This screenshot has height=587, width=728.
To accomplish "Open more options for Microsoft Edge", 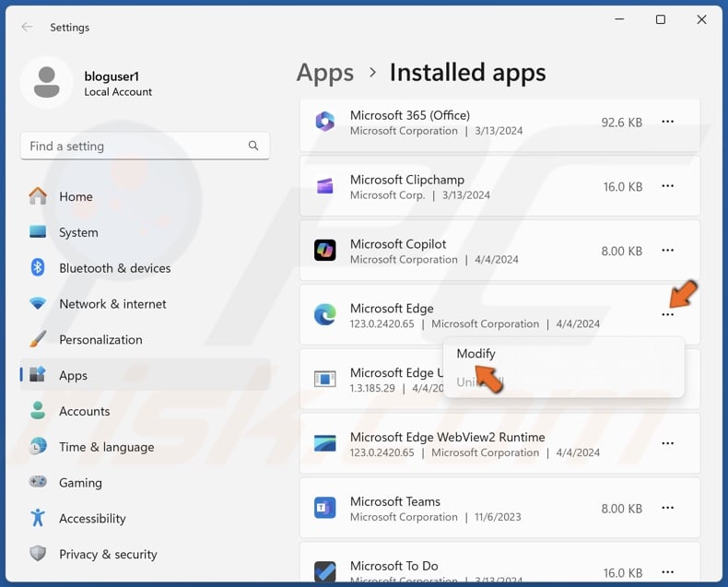I will coord(667,315).
